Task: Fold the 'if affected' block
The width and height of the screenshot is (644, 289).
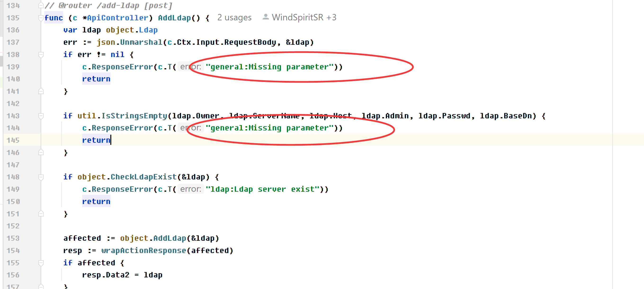Action: click(x=41, y=263)
